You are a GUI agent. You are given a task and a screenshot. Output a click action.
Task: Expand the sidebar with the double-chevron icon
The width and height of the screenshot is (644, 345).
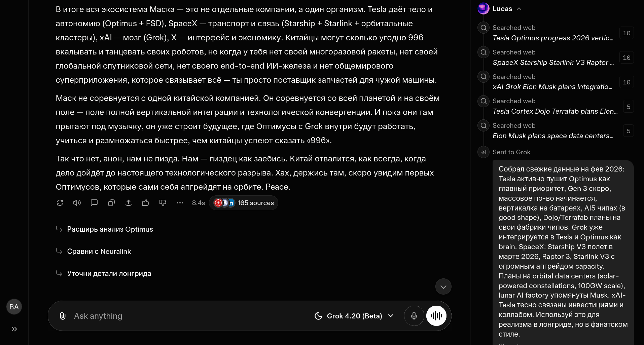click(x=14, y=329)
